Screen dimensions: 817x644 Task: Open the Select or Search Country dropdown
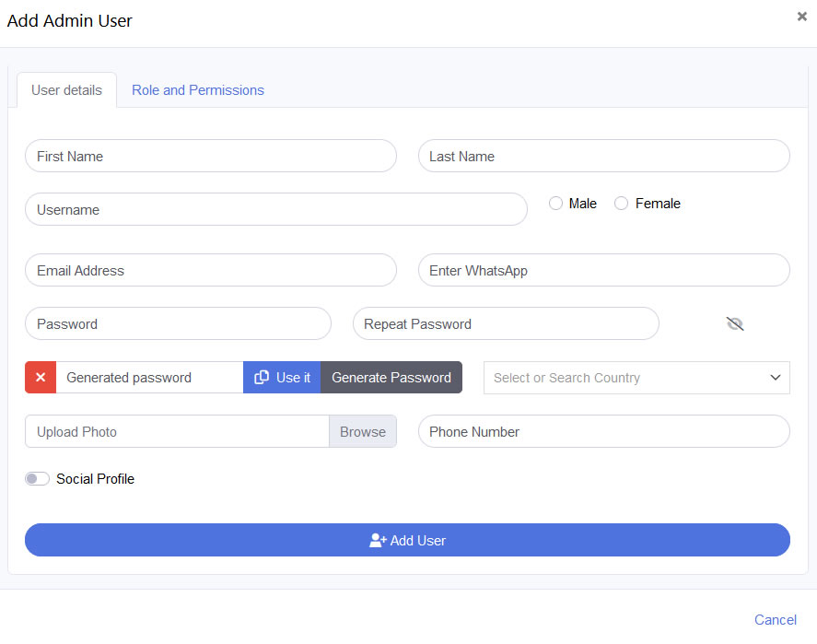pos(636,378)
